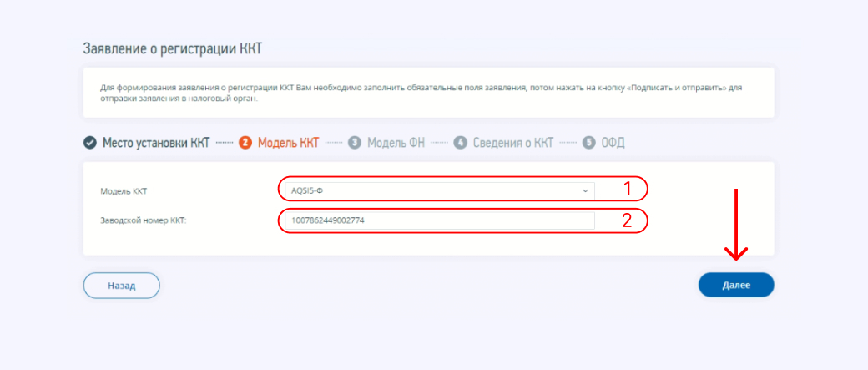Click the gray step 3 circle icon
This screenshot has width=868, height=370.
(x=355, y=142)
